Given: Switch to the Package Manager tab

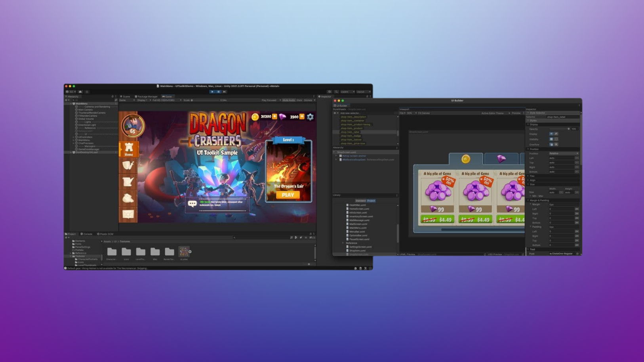Looking at the screenshot, I should pyautogui.click(x=146, y=96).
